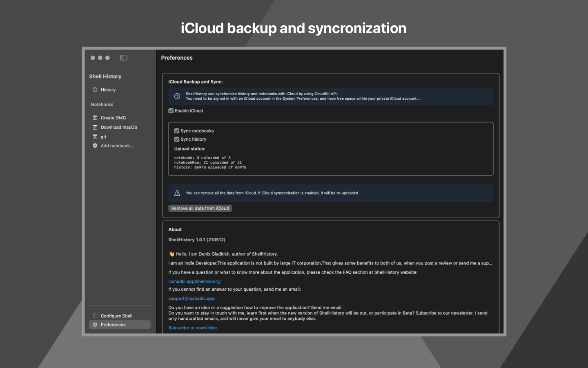
Task: Click the warning triangle icon
Action: tap(177, 193)
